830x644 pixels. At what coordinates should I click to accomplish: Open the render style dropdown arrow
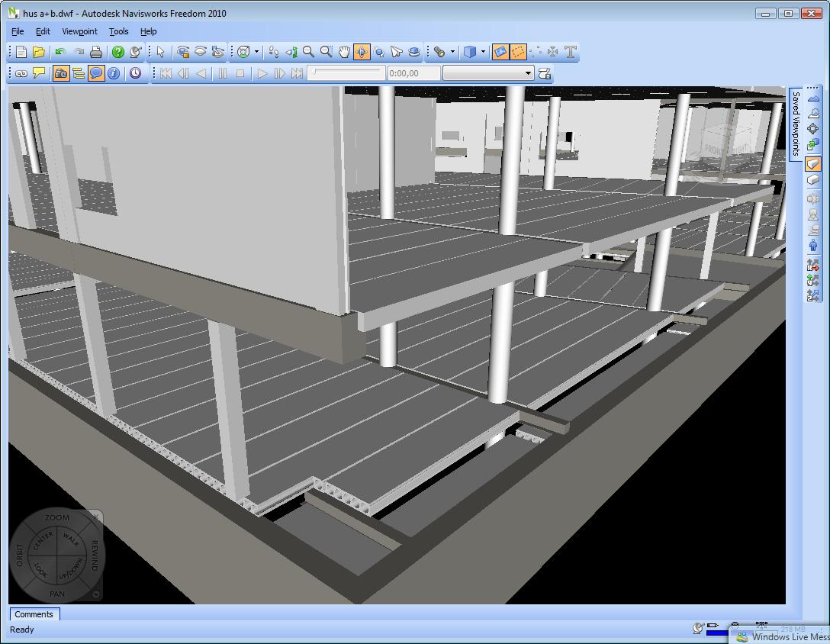(481, 52)
